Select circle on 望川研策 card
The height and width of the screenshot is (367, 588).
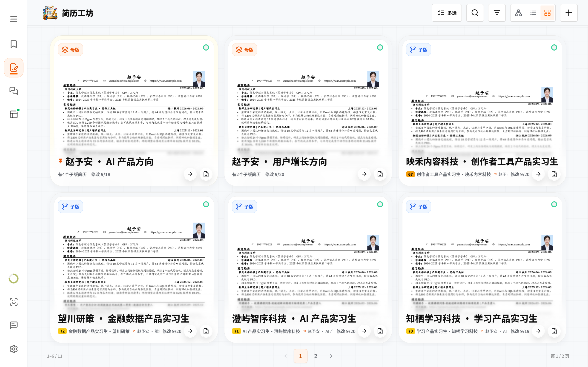[206, 204]
